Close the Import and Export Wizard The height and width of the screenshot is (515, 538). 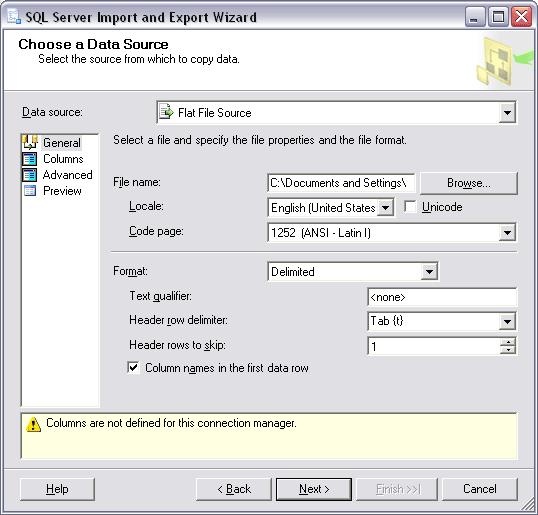tap(522, 17)
